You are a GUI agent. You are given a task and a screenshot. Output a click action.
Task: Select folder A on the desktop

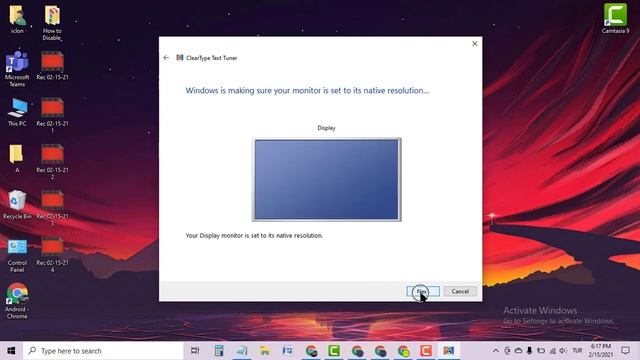tap(17, 158)
